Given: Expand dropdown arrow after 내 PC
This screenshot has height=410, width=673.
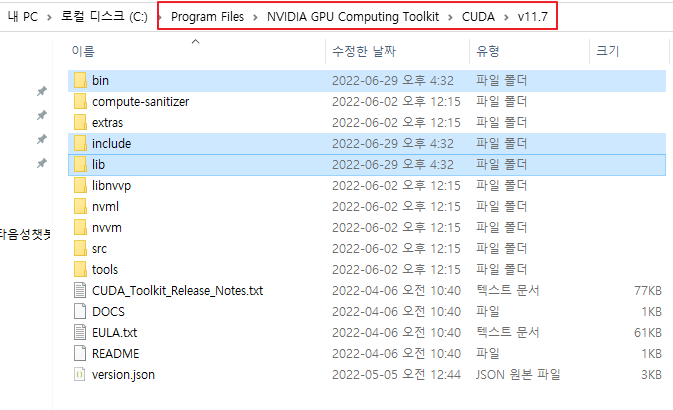Looking at the screenshot, I should coord(49,17).
